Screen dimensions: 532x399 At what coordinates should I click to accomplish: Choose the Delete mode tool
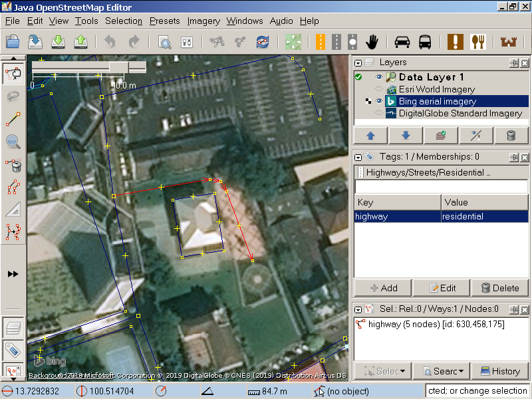click(13, 165)
